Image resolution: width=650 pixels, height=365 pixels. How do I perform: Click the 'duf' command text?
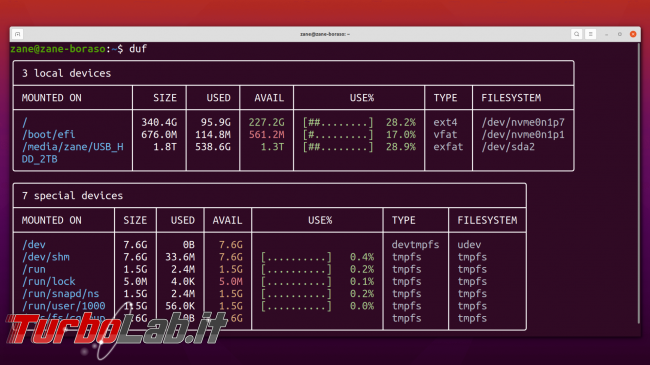point(138,49)
